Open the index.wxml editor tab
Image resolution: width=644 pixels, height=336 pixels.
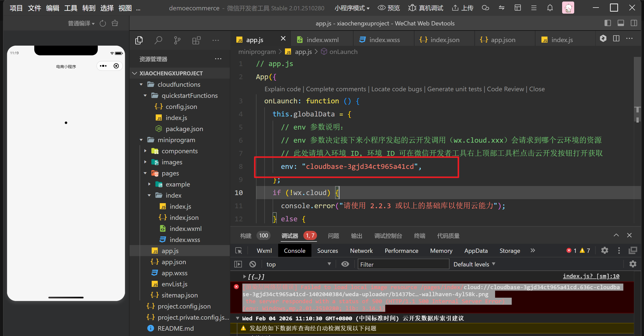pyautogui.click(x=322, y=40)
